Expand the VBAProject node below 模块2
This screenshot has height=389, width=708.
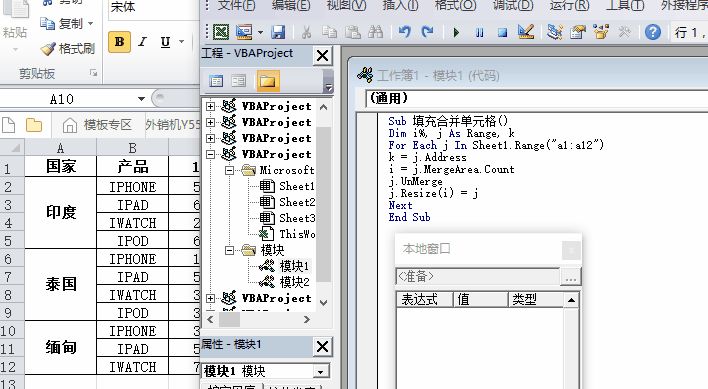click(210, 298)
